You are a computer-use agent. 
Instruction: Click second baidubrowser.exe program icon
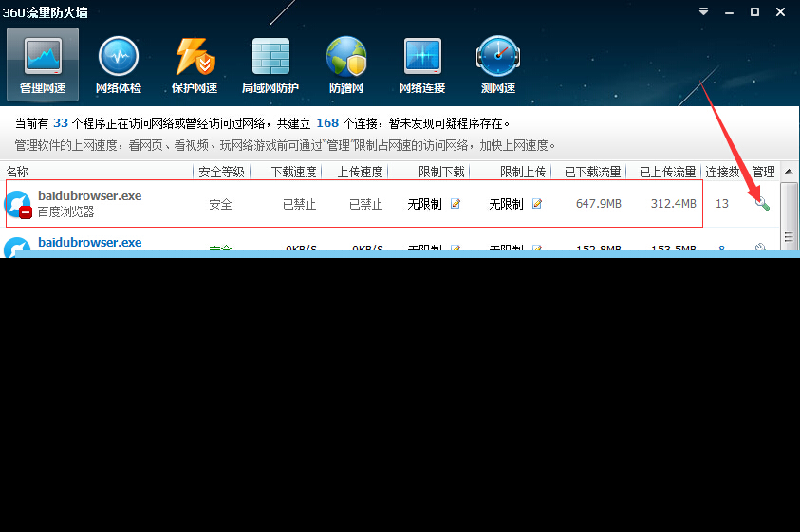pos(18,247)
